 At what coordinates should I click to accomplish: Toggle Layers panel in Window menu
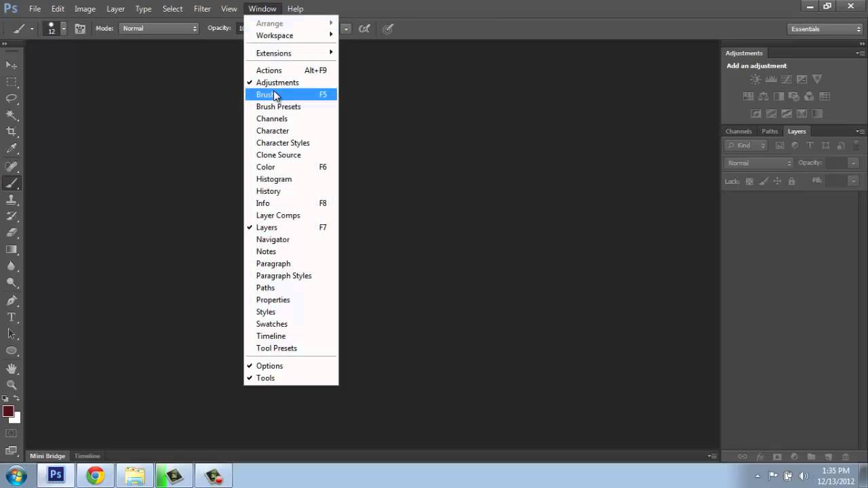click(x=290, y=228)
